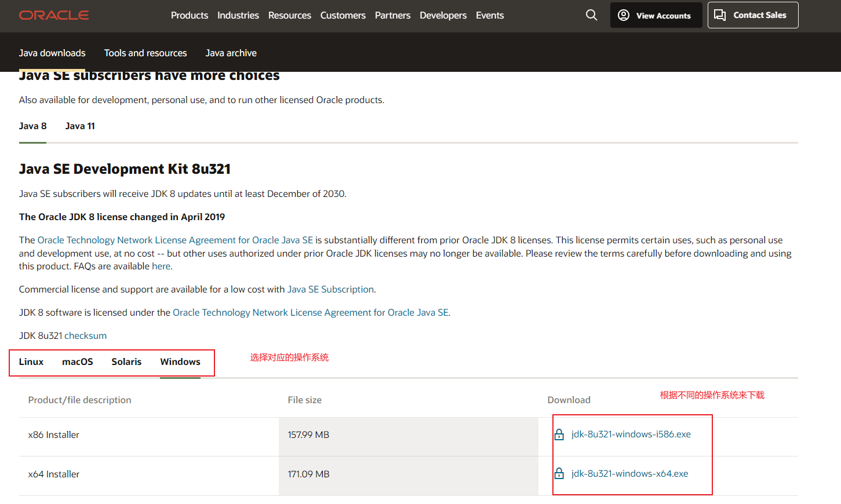The height and width of the screenshot is (504, 841).
Task: Download jdk-8u321-windows-x64.exe
Action: [x=629, y=473]
